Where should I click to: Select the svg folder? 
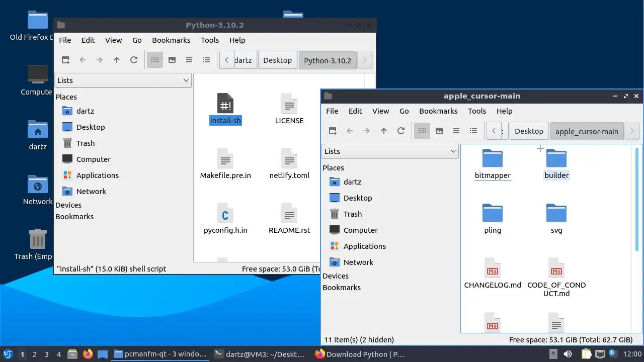point(556,219)
